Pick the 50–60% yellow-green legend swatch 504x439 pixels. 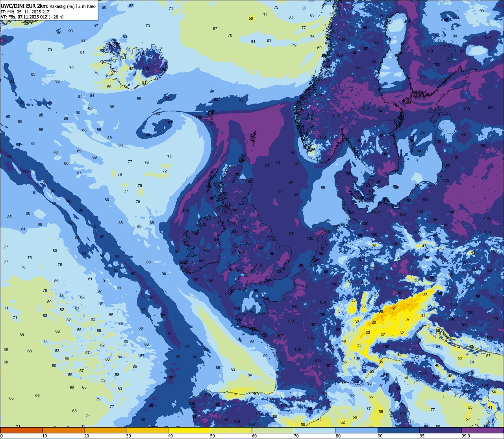[x=231, y=430]
